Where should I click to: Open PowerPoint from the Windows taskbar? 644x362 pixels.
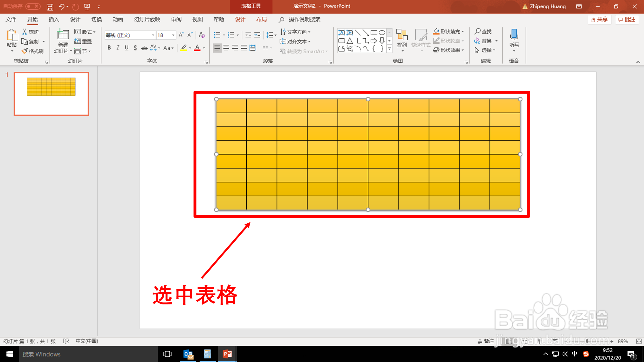click(x=227, y=354)
